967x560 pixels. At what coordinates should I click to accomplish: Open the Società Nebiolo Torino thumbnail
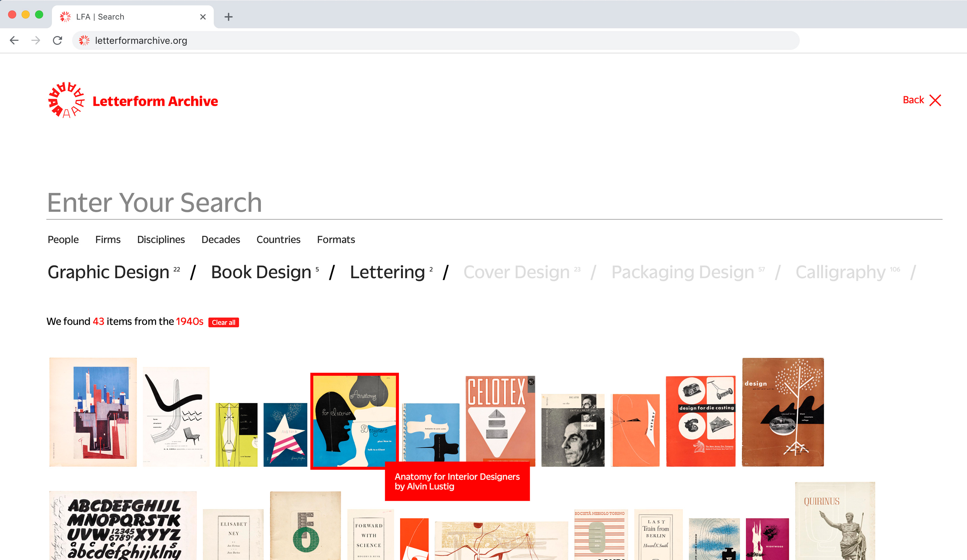(600, 534)
